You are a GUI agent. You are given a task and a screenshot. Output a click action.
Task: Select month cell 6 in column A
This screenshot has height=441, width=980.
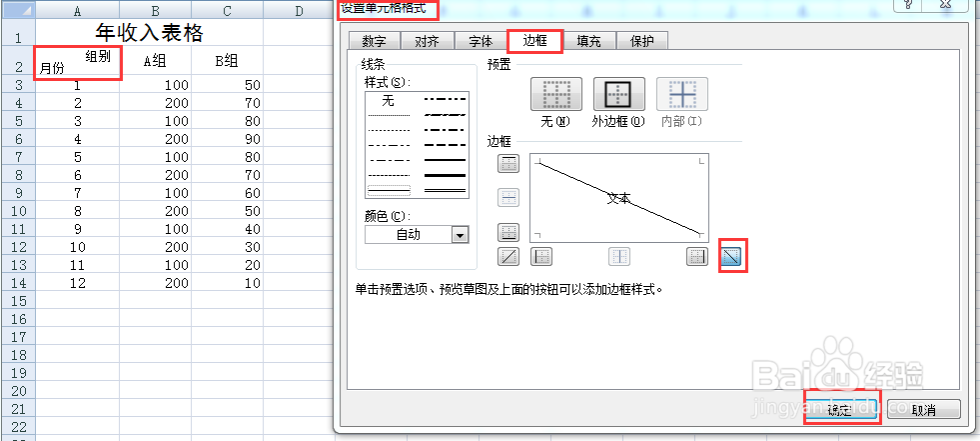78,175
